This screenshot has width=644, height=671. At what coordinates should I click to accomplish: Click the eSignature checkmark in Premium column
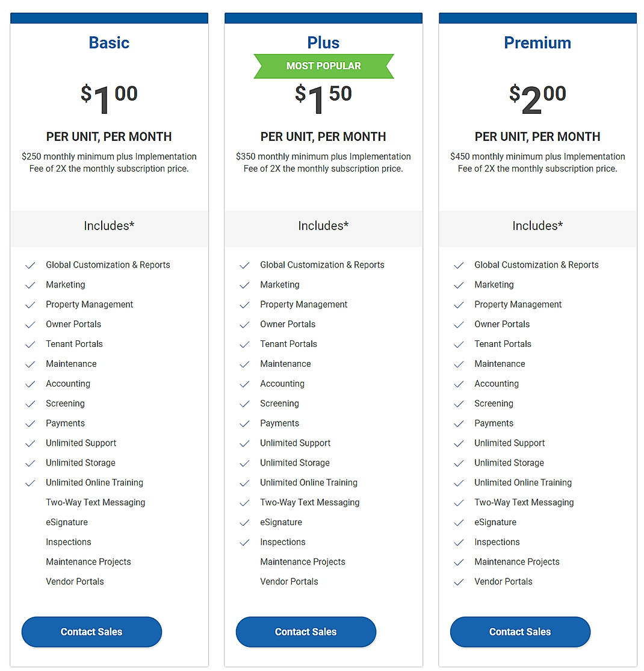pos(459,522)
